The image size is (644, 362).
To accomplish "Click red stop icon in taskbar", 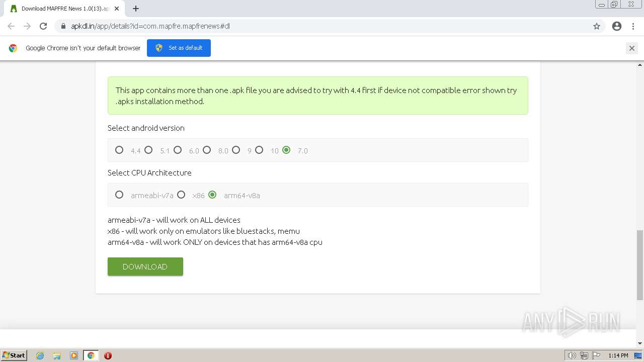I will [x=108, y=355].
